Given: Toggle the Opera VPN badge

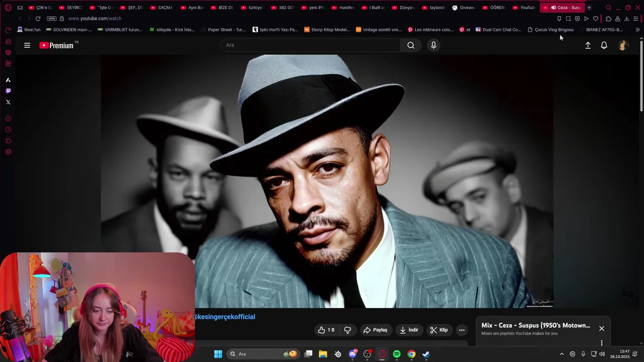Looking at the screenshot, I should [51, 19].
